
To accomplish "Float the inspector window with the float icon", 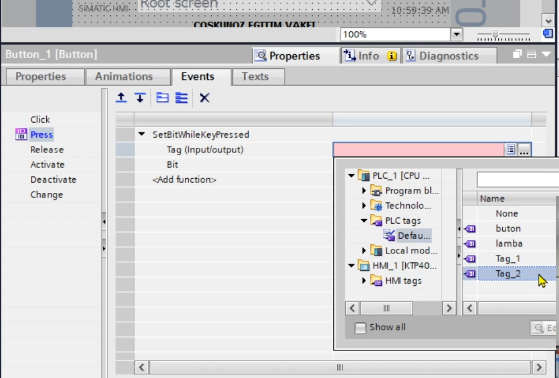I will coord(517,54).
